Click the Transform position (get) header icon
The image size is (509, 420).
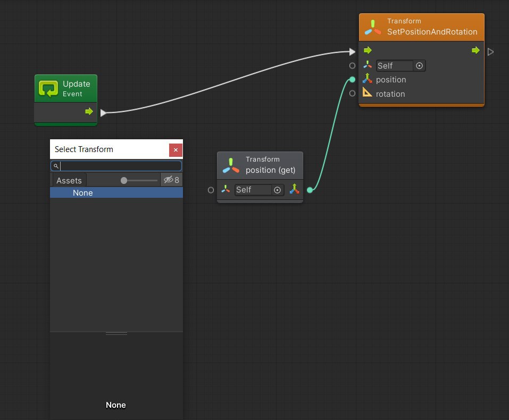pyautogui.click(x=231, y=165)
